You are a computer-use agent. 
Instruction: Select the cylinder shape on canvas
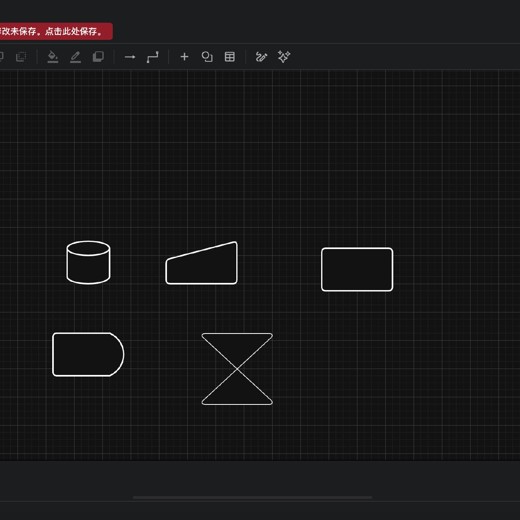click(x=88, y=263)
